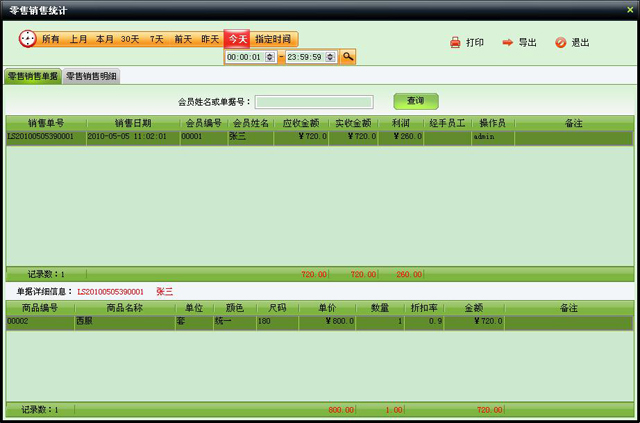Click the clock icon beside the date filters

pos(27,39)
